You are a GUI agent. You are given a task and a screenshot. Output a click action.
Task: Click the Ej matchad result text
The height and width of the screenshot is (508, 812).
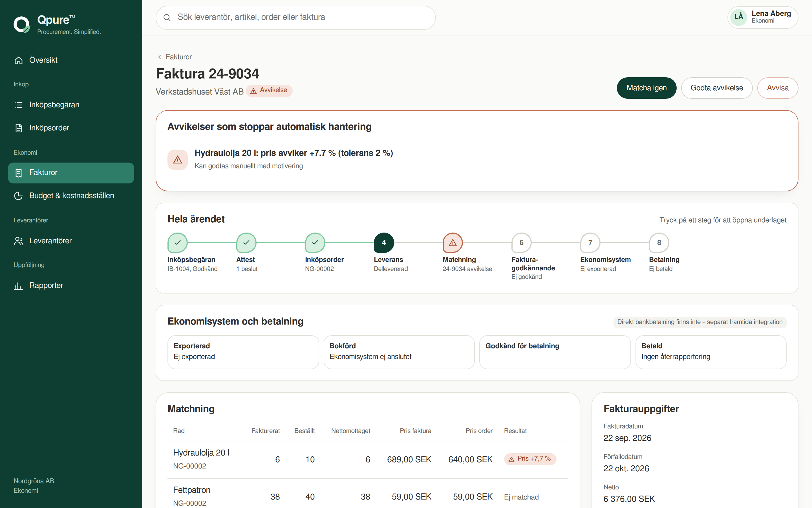click(521, 497)
